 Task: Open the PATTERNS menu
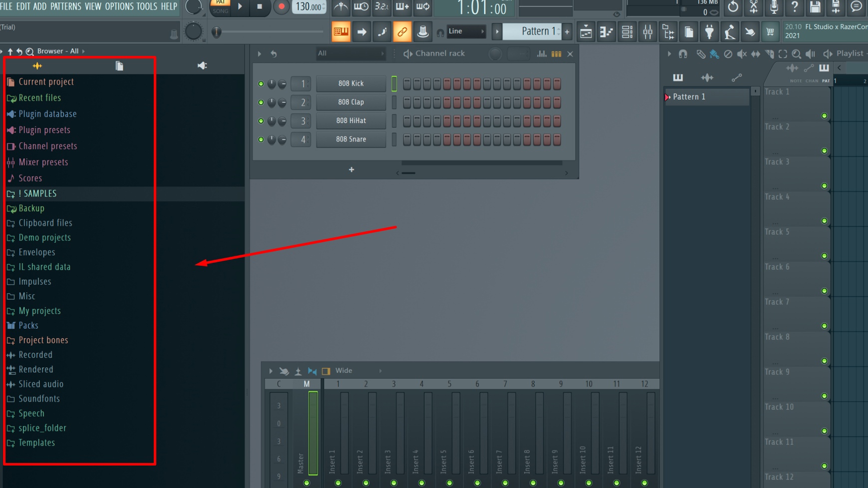point(65,6)
